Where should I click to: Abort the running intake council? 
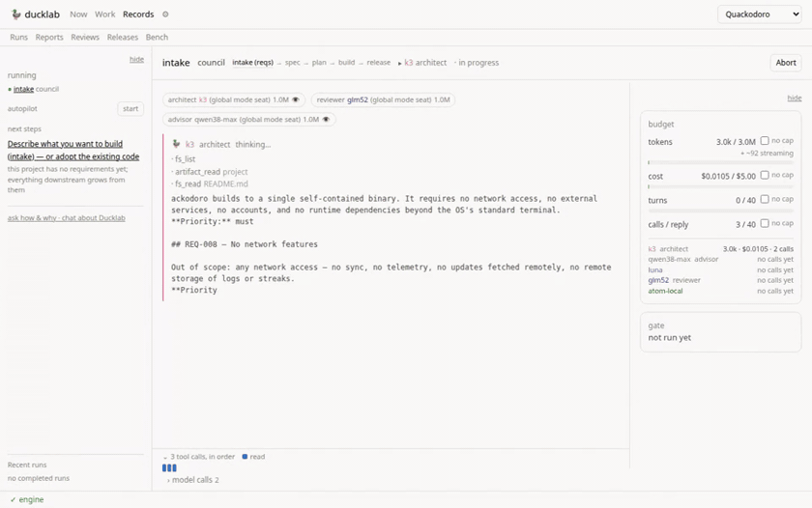click(x=786, y=63)
